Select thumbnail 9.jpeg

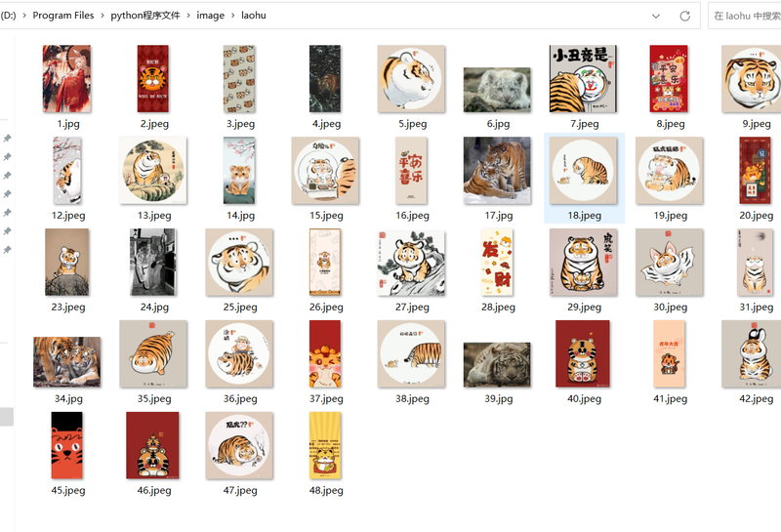(753, 79)
